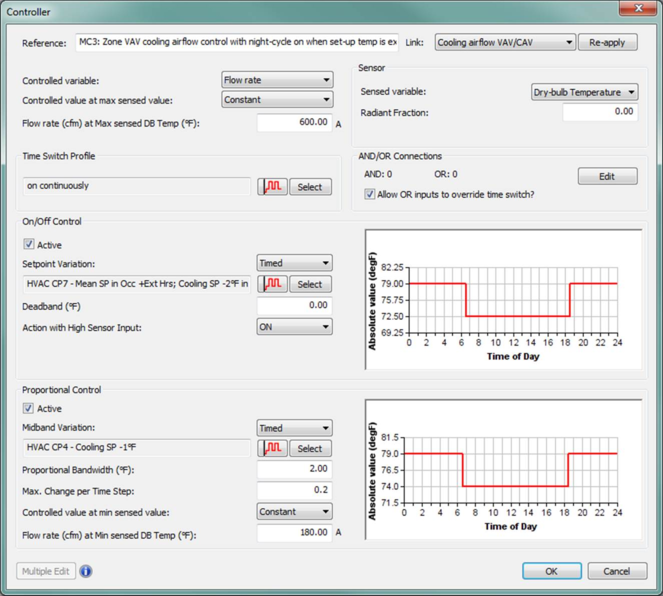
Task: Open Midband Variation dropdown set to Timed
Action: point(294,428)
